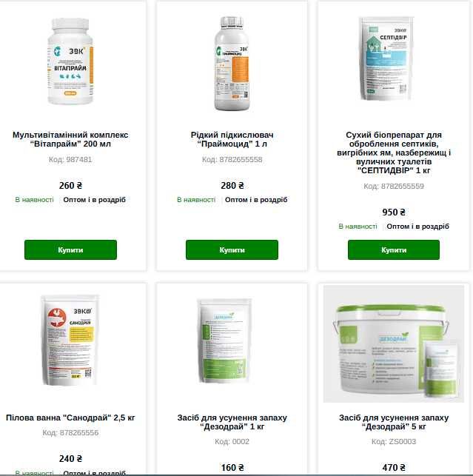This screenshot has width=473, height=476.
Task: Click Купити for СЕПТИДВІР 1 кг
Action: pyautogui.click(x=394, y=249)
